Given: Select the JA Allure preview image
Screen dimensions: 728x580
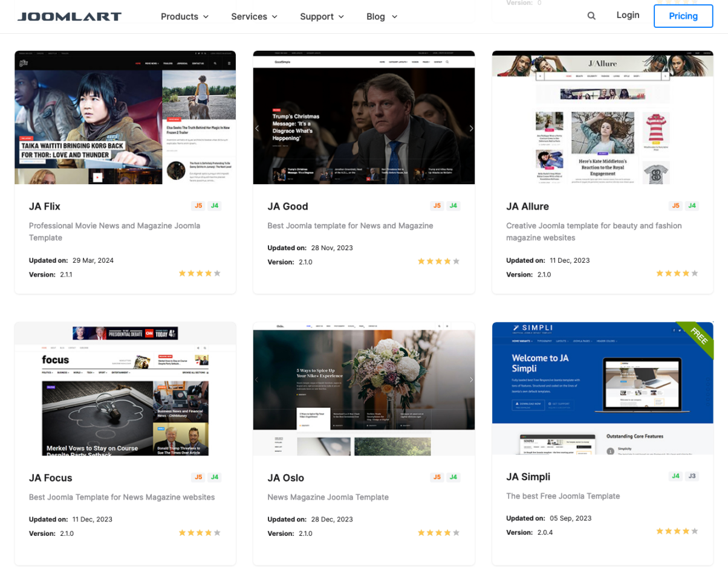Looking at the screenshot, I should pos(602,118).
